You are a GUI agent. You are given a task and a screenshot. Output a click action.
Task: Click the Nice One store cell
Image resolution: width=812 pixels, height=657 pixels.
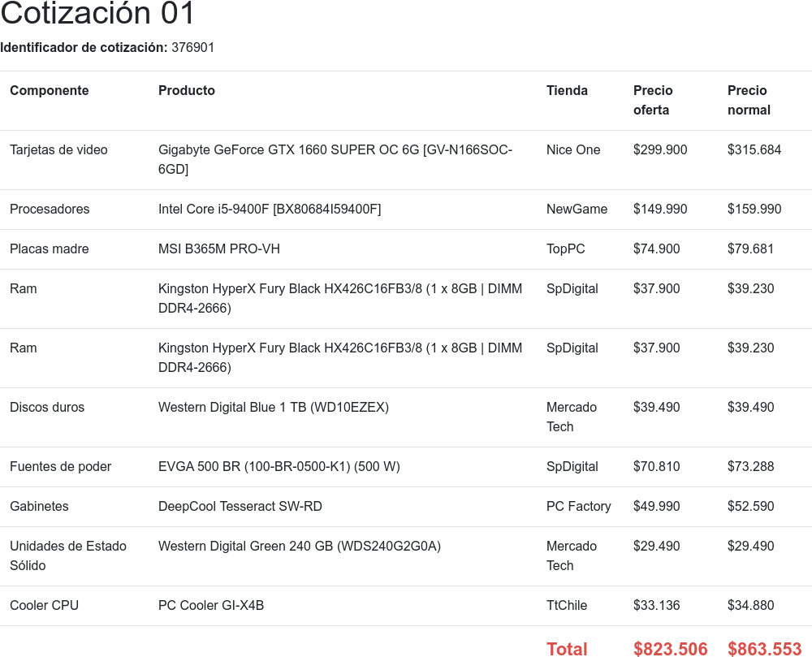pyautogui.click(x=573, y=150)
